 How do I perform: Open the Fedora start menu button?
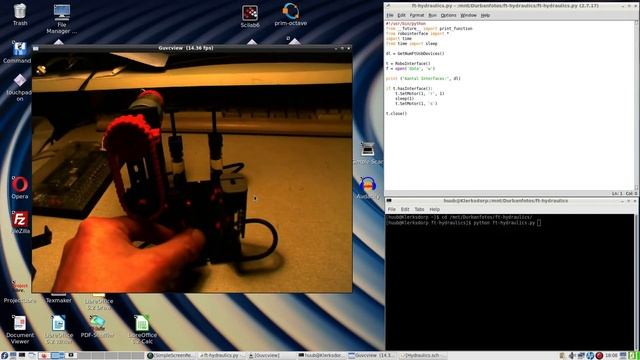pos(4,356)
